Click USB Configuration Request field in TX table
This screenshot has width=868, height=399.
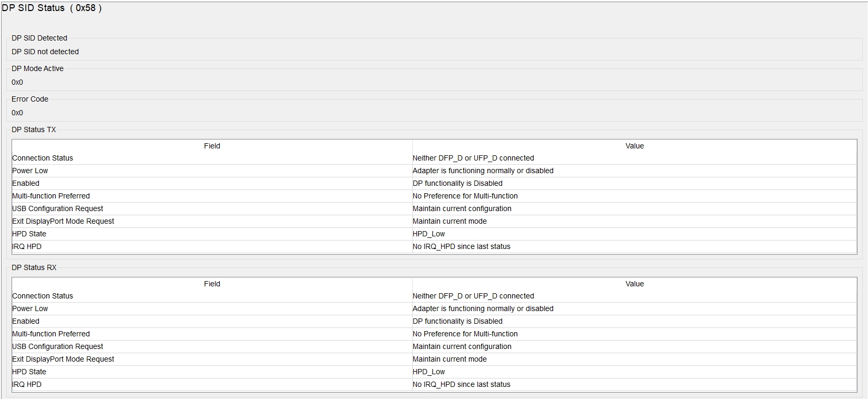(58, 208)
